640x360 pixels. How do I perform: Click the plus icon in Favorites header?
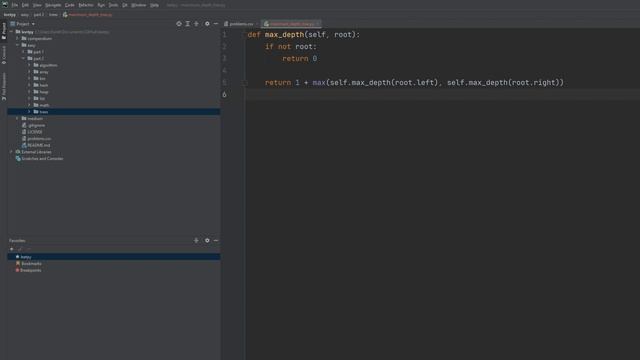click(x=196, y=241)
